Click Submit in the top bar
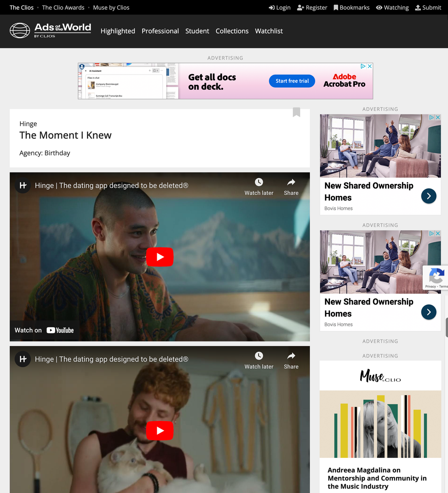Image resolution: width=448 pixels, height=493 pixels. click(x=428, y=7)
